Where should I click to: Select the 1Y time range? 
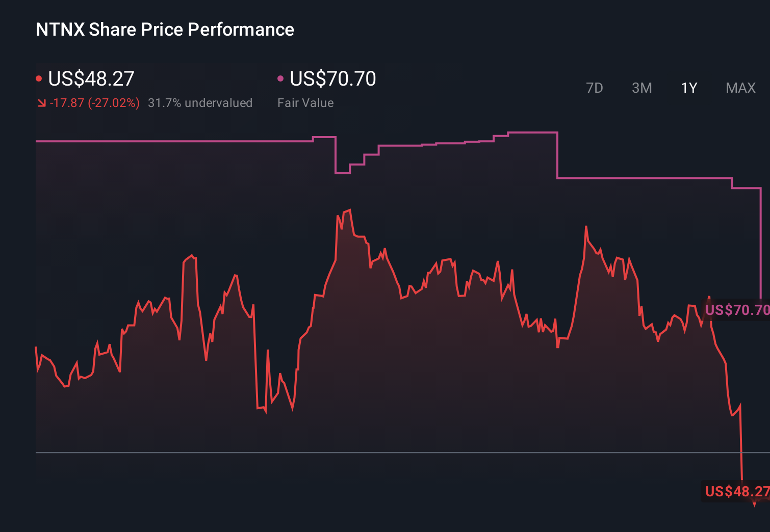point(688,88)
